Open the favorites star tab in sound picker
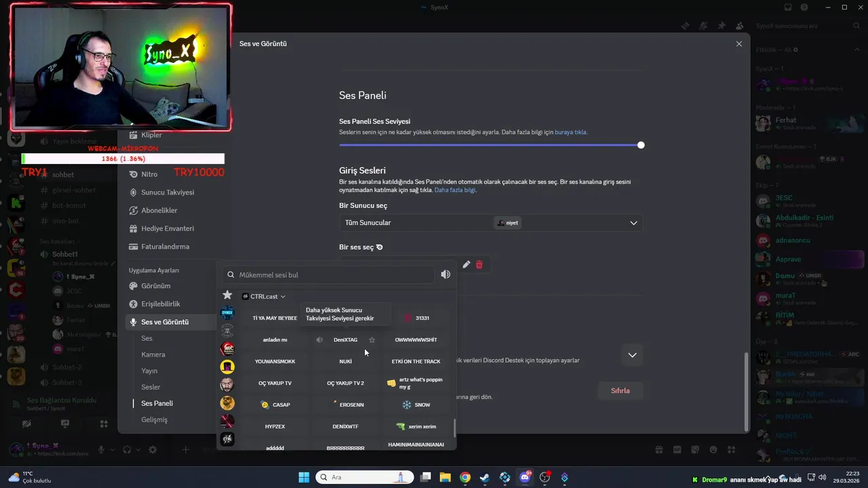 click(227, 296)
